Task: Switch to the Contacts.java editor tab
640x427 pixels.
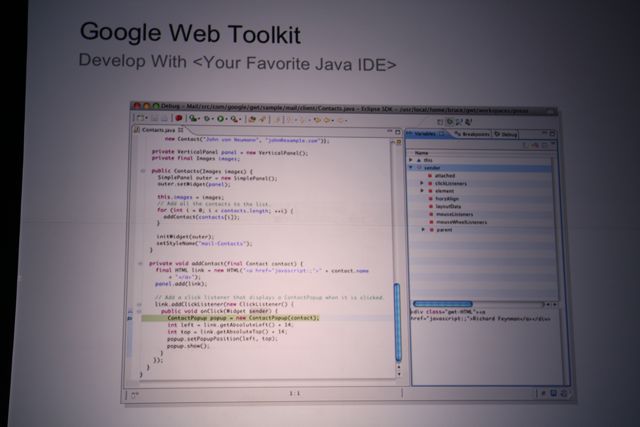Action: 158,130
